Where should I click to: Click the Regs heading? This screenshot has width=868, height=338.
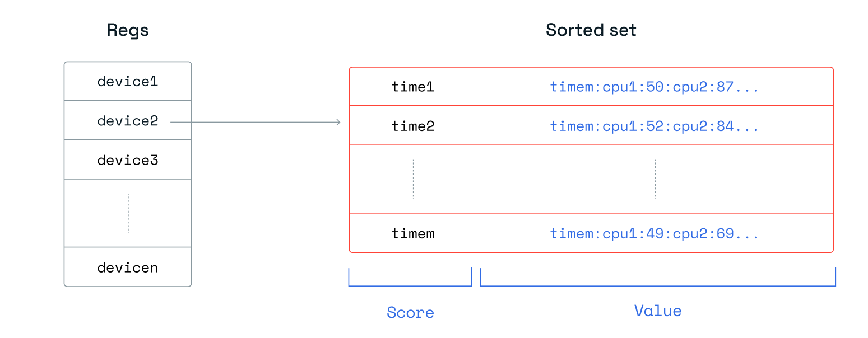128,30
